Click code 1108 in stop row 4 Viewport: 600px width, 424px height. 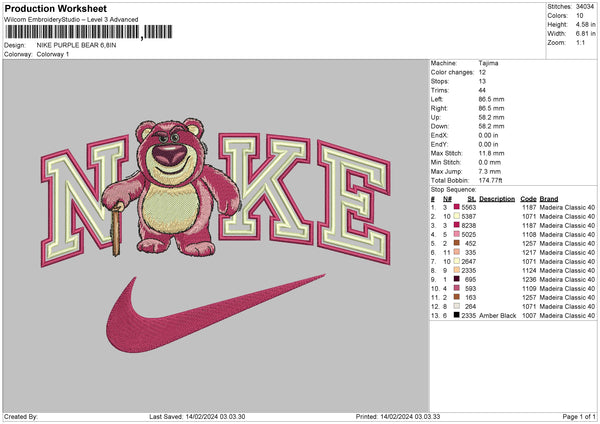click(x=529, y=234)
